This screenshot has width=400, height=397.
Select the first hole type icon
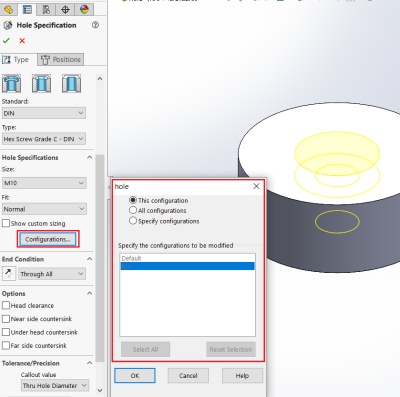[12, 83]
